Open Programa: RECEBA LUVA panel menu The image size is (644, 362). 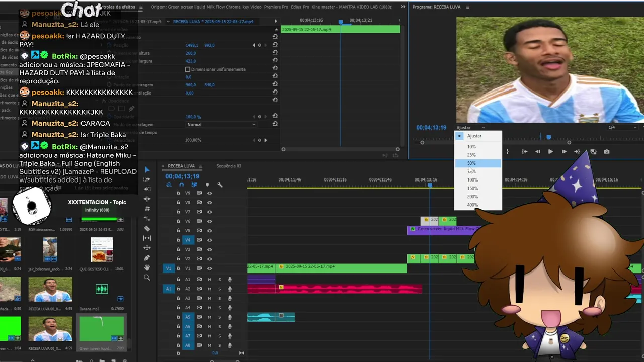pos(467,7)
